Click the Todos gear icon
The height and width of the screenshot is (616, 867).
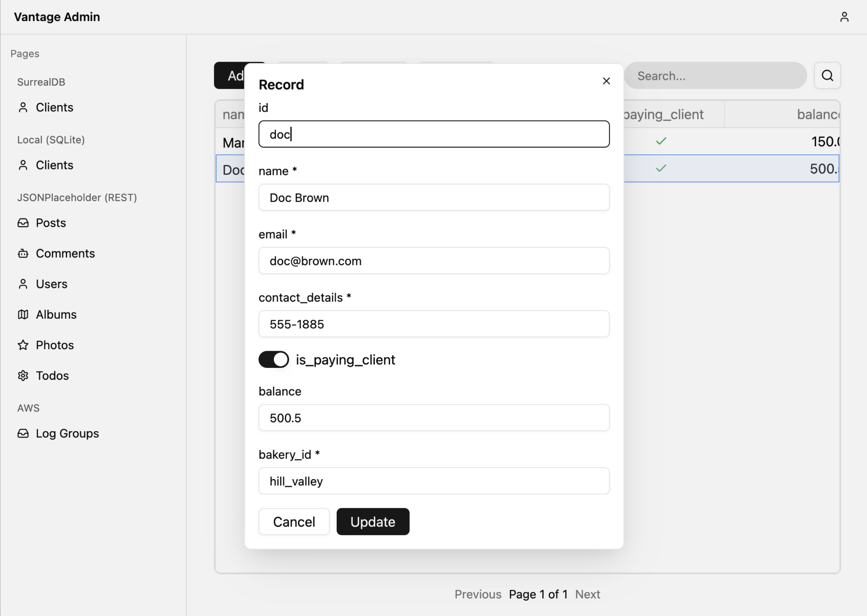click(23, 375)
